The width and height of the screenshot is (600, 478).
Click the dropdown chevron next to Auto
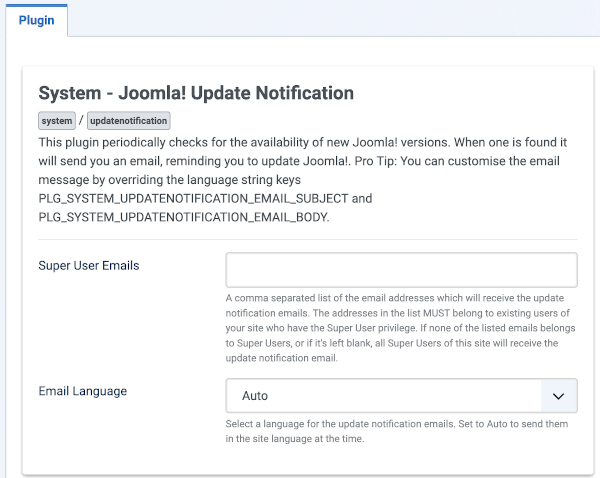coord(559,396)
